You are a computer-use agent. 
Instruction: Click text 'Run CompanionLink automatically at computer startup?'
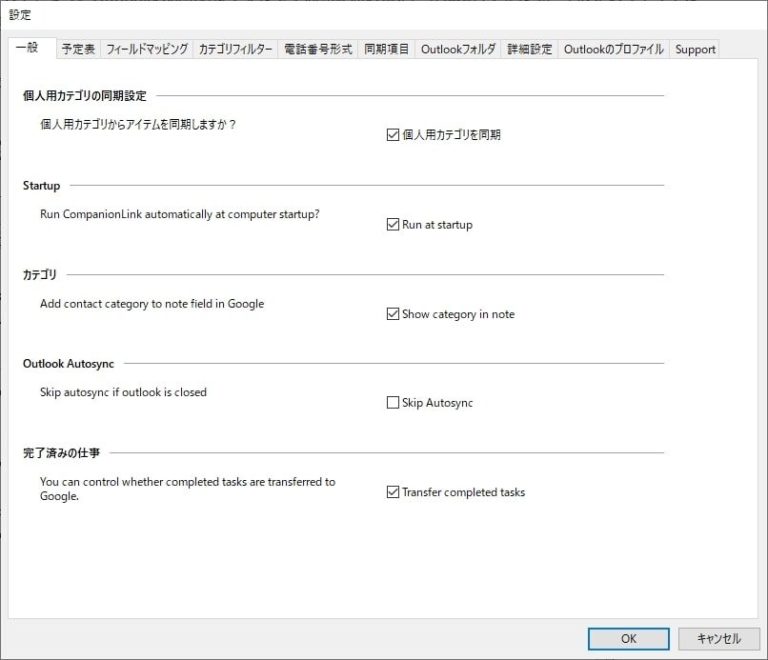[x=180, y=214]
